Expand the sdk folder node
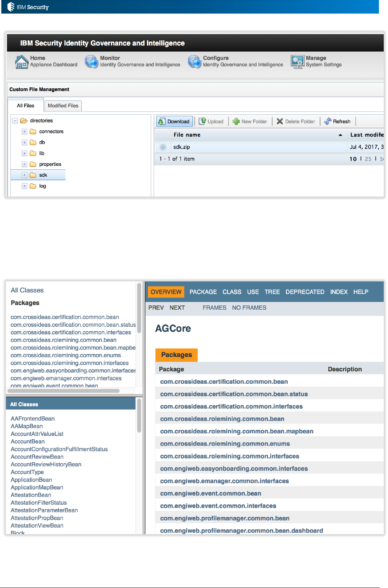Viewport: 388px width, 588px height. click(x=24, y=175)
